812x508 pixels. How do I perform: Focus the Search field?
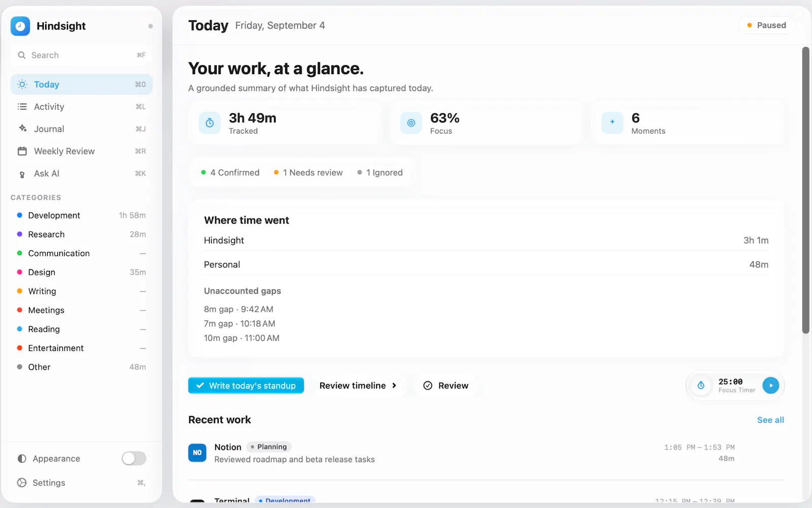pyautogui.click(x=82, y=55)
